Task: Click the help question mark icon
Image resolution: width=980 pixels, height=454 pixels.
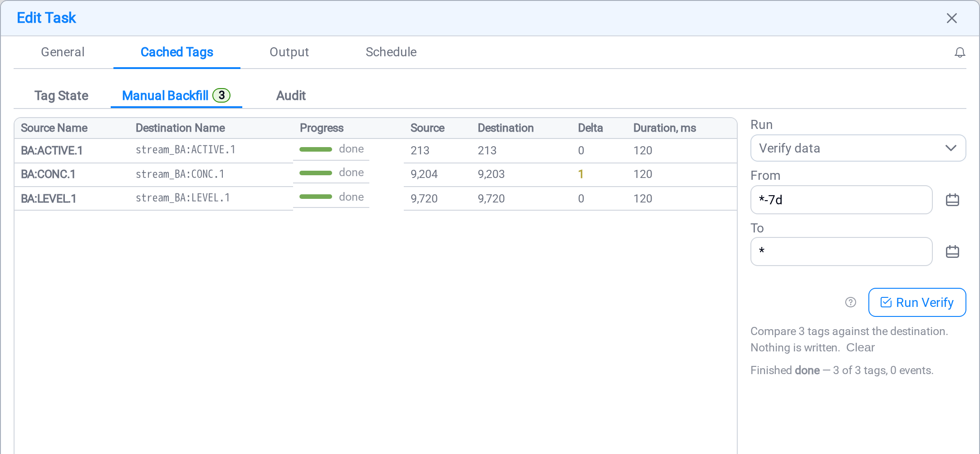Action: [x=851, y=302]
